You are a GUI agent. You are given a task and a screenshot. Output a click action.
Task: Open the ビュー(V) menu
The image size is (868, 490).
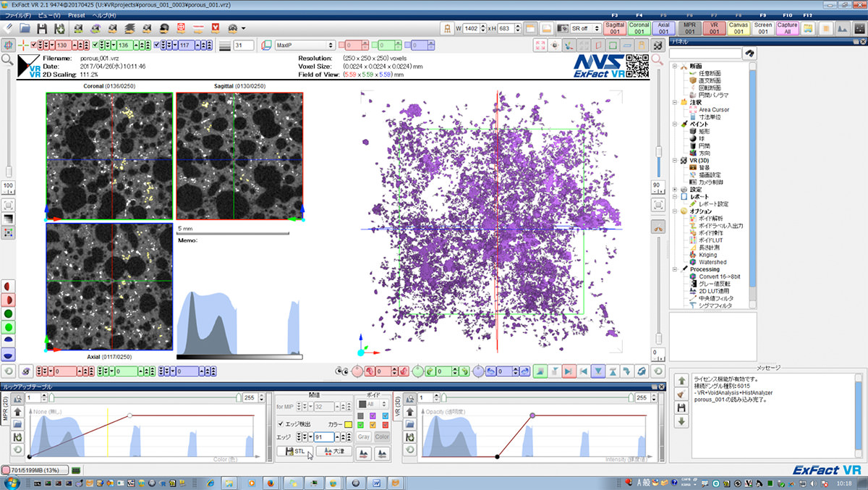[x=48, y=15]
